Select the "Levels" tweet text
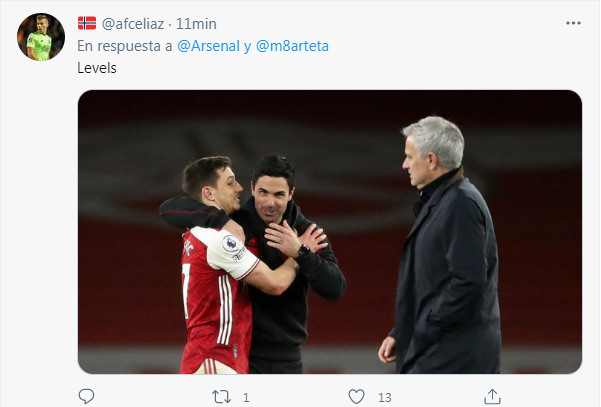 coord(96,71)
